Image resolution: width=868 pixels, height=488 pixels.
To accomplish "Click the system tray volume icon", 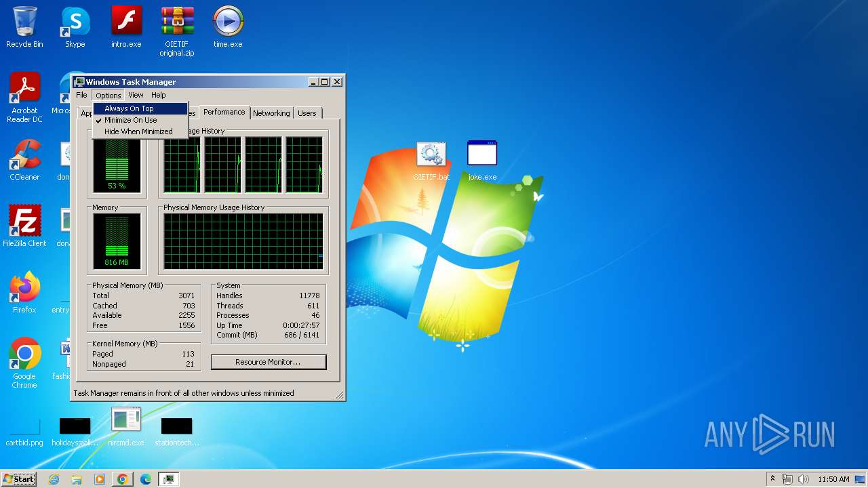I will (804, 479).
